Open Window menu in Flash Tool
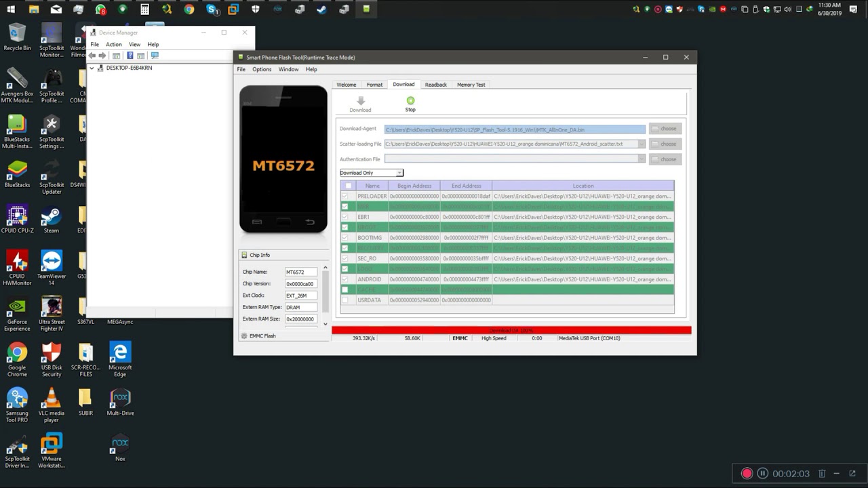Screen dimensions: 868x488 [288, 69]
